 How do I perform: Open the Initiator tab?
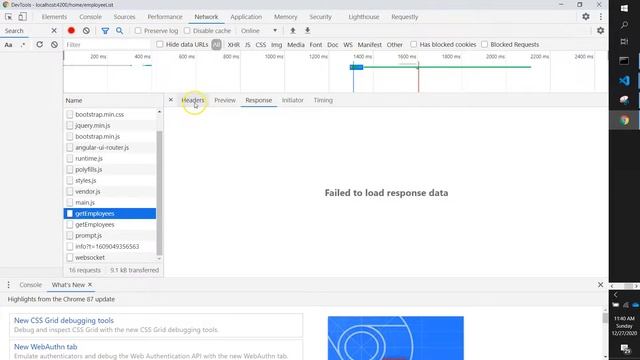[x=293, y=100]
